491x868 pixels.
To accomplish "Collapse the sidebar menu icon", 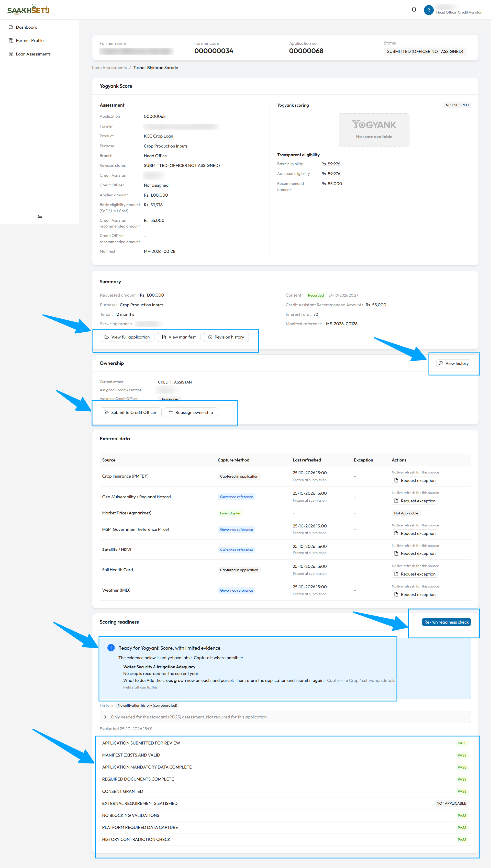I will click(x=40, y=216).
